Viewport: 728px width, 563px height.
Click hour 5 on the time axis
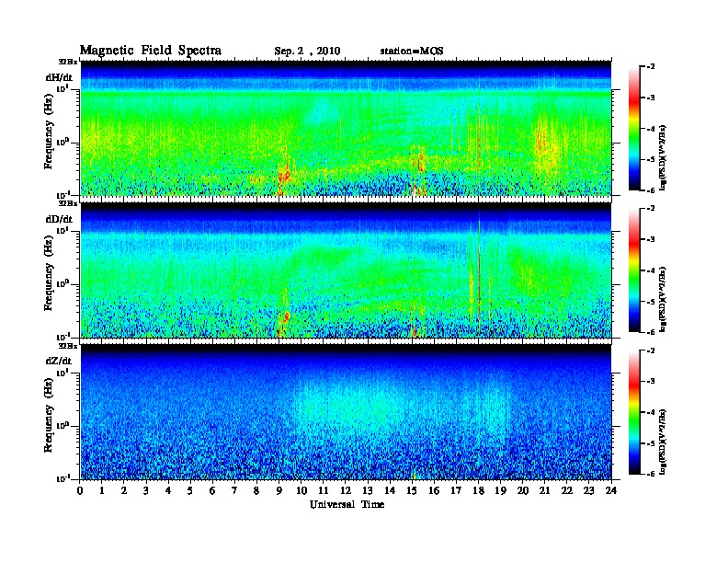click(190, 490)
